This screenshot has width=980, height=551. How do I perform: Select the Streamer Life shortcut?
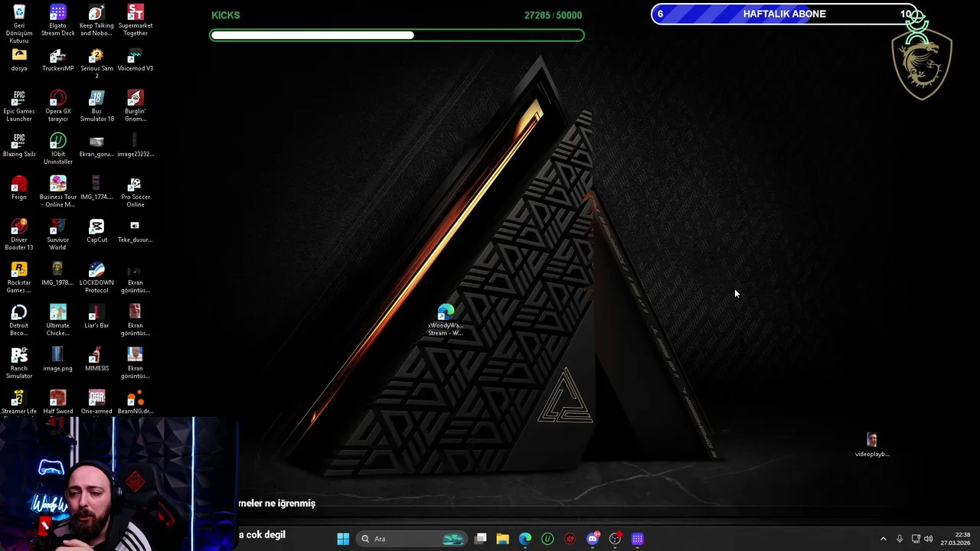pyautogui.click(x=19, y=403)
